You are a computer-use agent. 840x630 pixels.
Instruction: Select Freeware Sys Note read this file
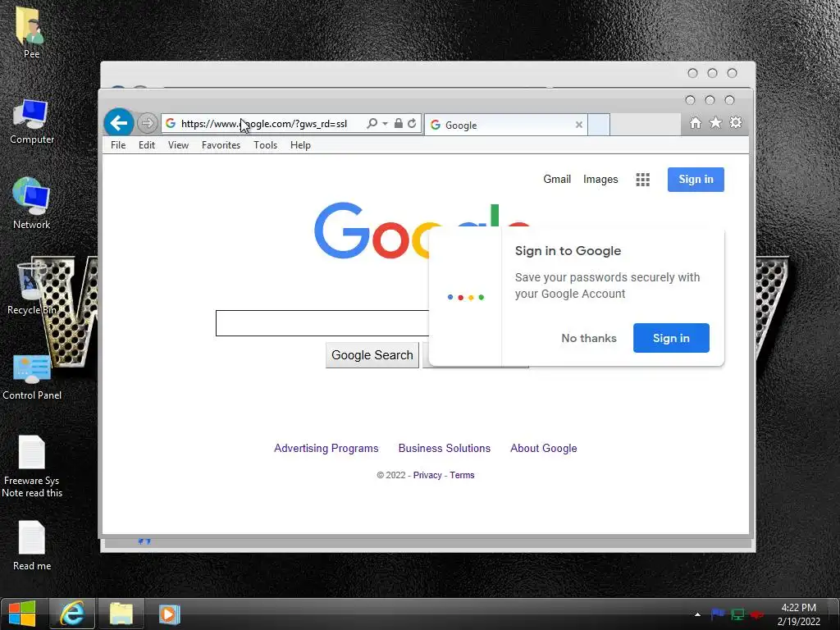click(x=32, y=466)
